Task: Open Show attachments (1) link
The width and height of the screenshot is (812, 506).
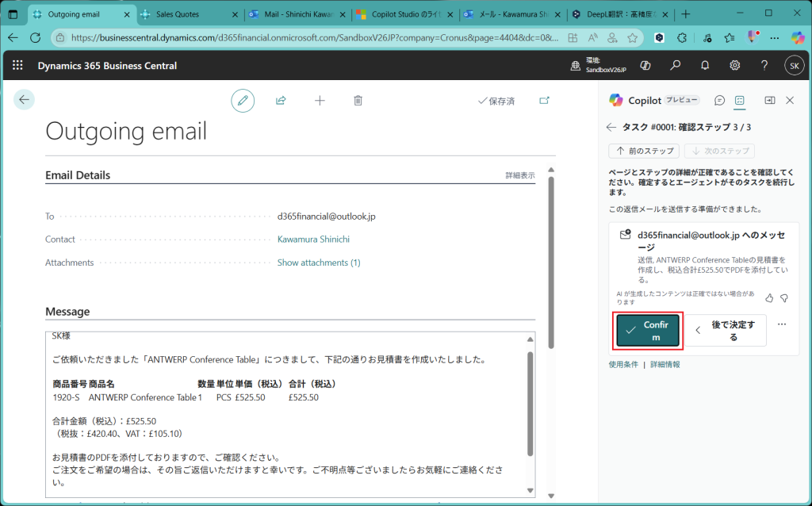Action: coord(319,263)
